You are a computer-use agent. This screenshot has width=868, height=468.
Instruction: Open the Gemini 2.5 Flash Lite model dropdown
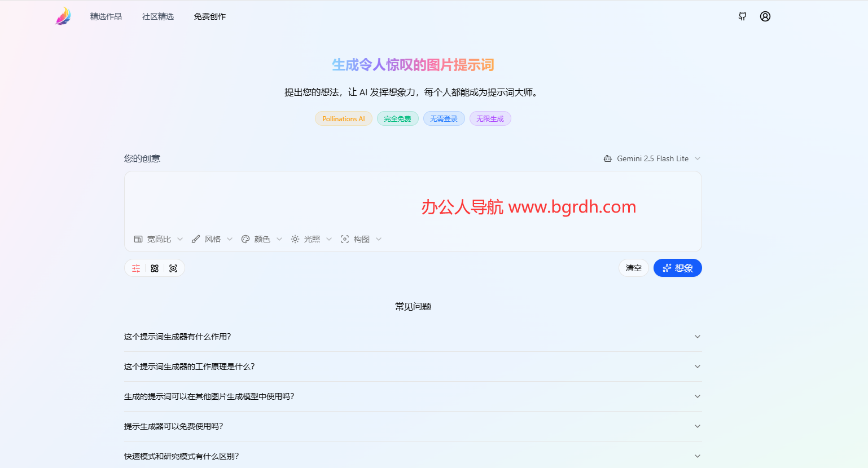click(652, 158)
